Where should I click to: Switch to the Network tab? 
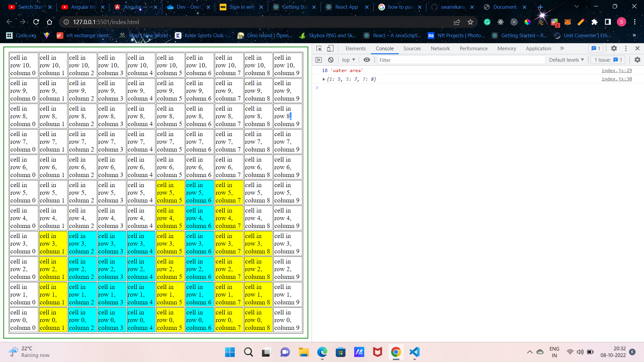point(440,49)
